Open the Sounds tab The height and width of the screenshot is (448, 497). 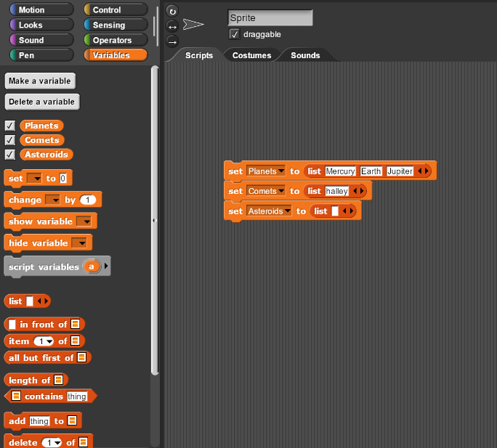(305, 55)
